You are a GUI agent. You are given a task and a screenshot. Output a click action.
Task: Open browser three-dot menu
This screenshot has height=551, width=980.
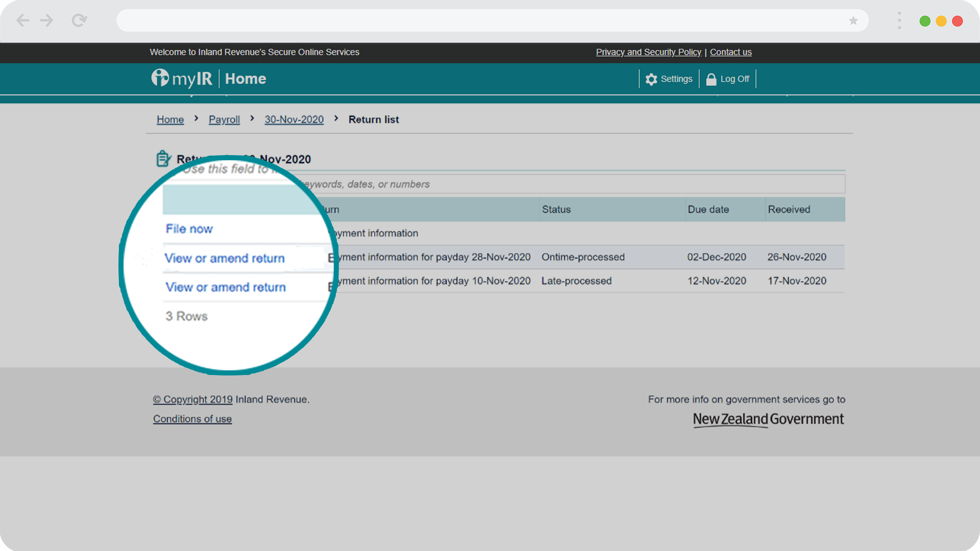[x=899, y=20]
